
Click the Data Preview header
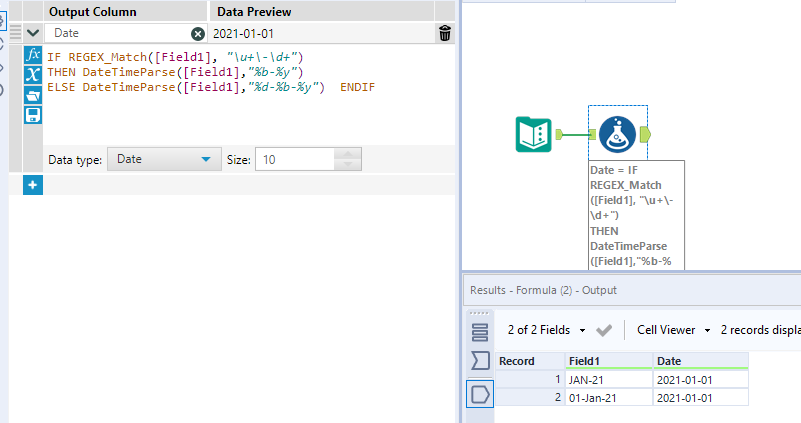point(254,12)
